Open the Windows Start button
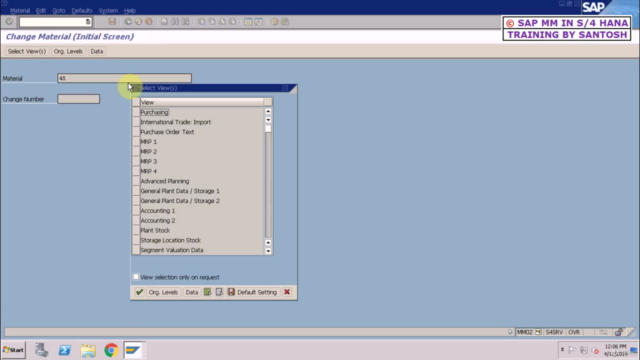 13,350
